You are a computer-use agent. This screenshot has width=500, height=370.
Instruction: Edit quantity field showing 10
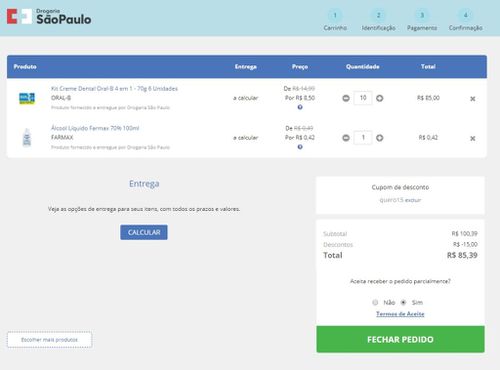[363, 98]
